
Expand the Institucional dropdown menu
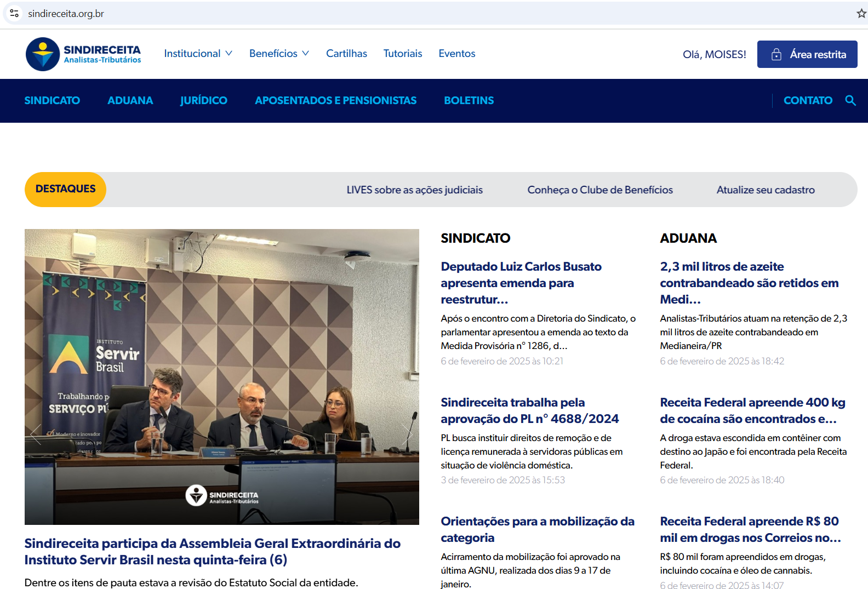pyautogui.click(x=198, y=54)
